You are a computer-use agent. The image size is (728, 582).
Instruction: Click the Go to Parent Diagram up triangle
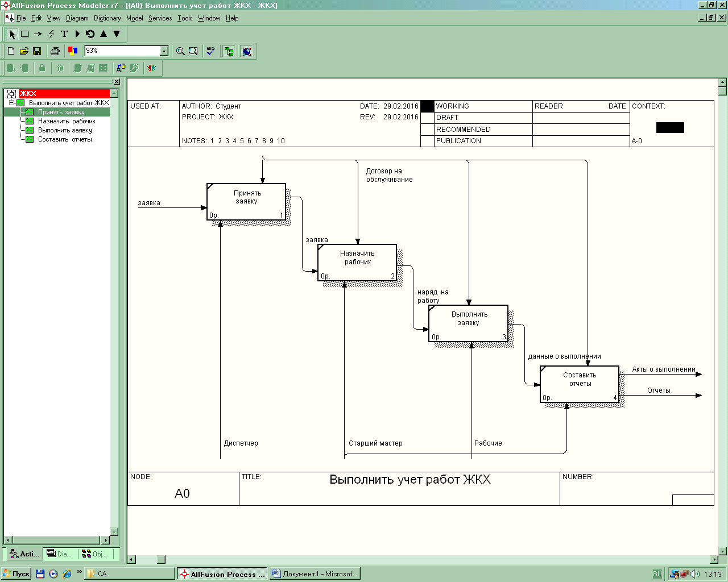pyautogui.click(x=104, y=34)
